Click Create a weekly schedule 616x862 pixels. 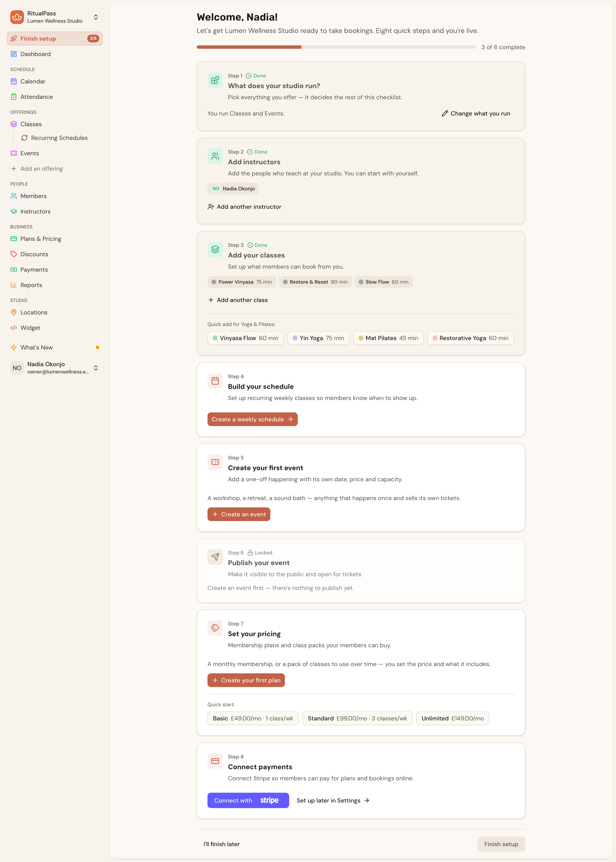252,419
